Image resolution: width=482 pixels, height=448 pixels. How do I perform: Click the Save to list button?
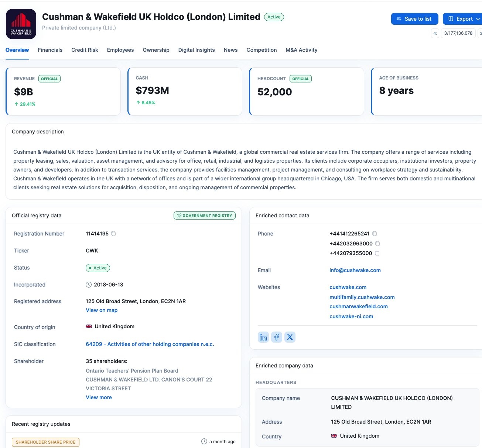coord(414,19)
